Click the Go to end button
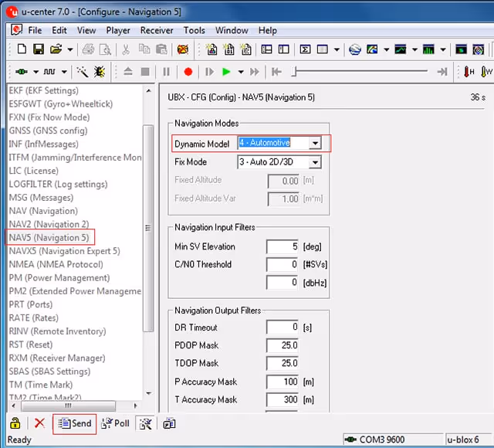 pyautogui.click(x=442, y=72)
